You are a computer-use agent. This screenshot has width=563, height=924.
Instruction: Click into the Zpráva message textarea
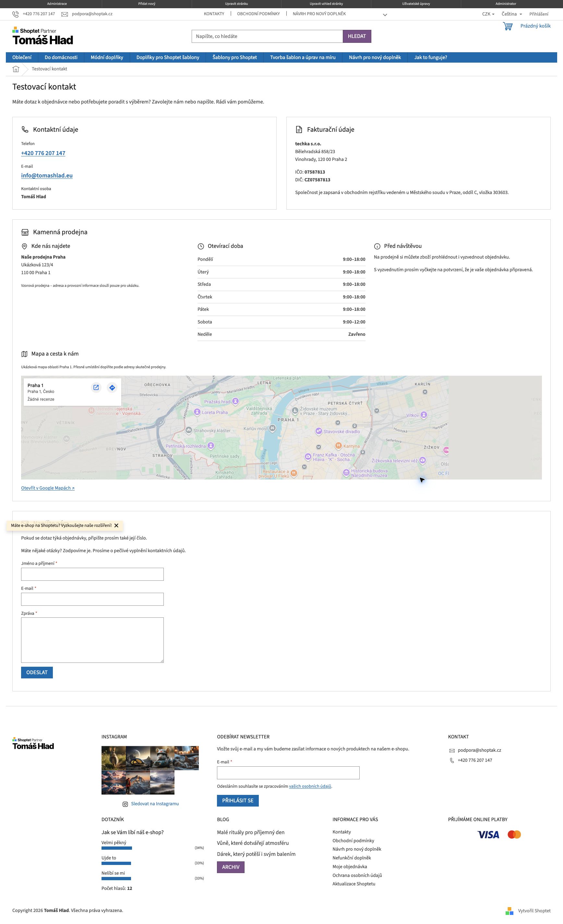tap(92, 640)
